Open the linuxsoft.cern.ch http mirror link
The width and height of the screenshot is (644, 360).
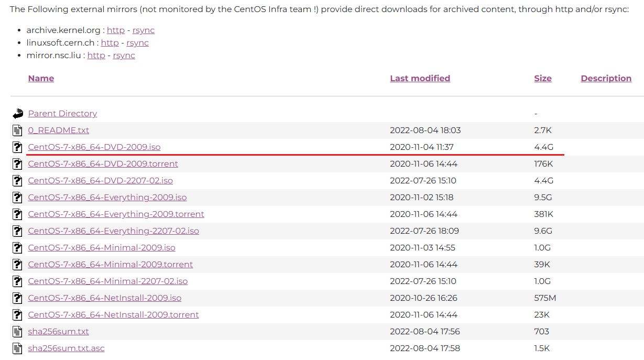click(x=110, y=42)
